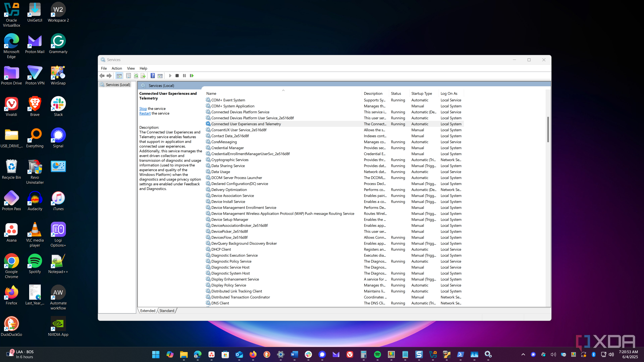The image size is (644, 362).
Task: Export the services list via toolbar icon
Action: tap(143, 76)
